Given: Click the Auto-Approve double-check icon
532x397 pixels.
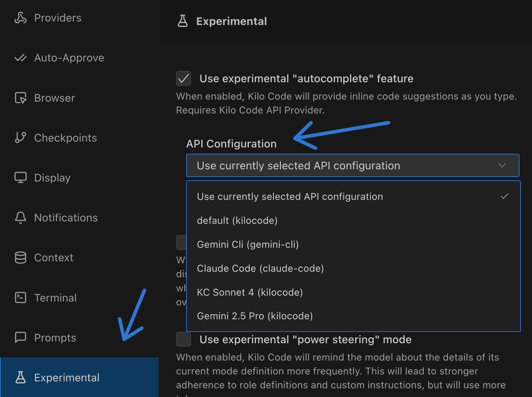Looking at the screenshot, I should 20,58.
